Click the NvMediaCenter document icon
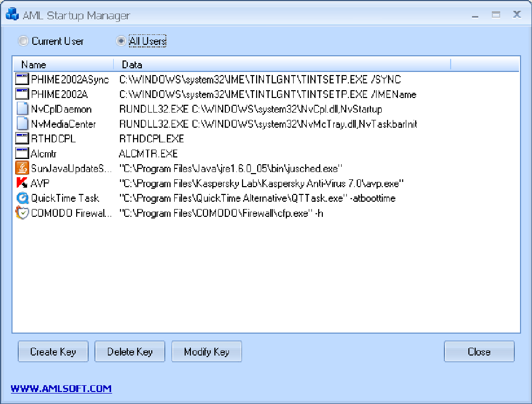The image size is (532, 404). [22, 124]
